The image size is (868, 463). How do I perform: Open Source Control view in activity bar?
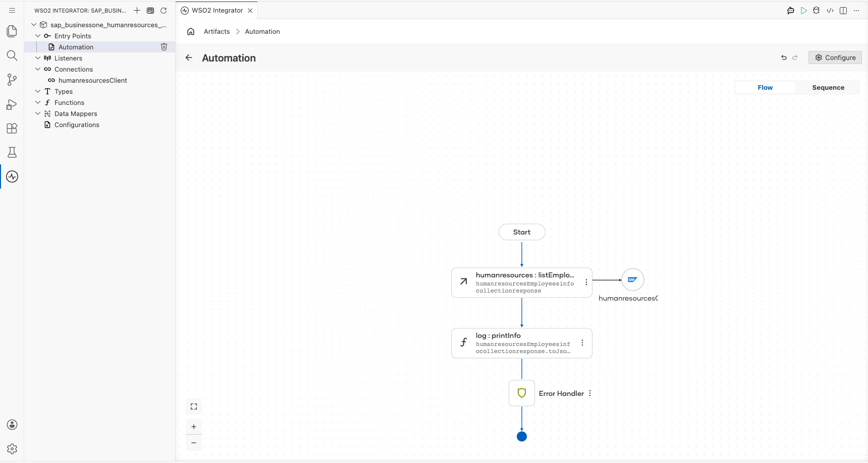(12, 80)
